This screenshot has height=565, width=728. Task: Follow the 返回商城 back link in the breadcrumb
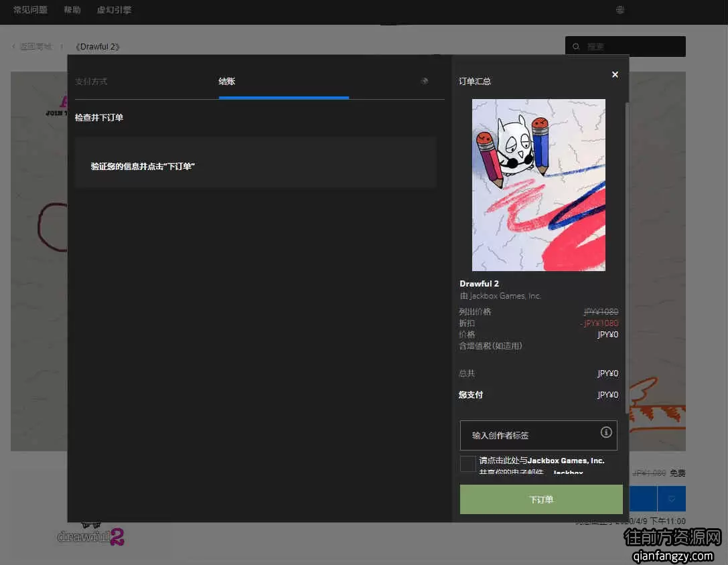pos(35,46)
